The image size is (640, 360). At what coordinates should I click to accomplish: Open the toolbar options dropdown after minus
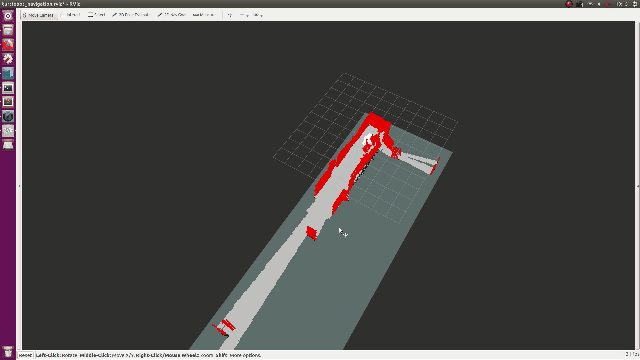(x=258, y=15)
